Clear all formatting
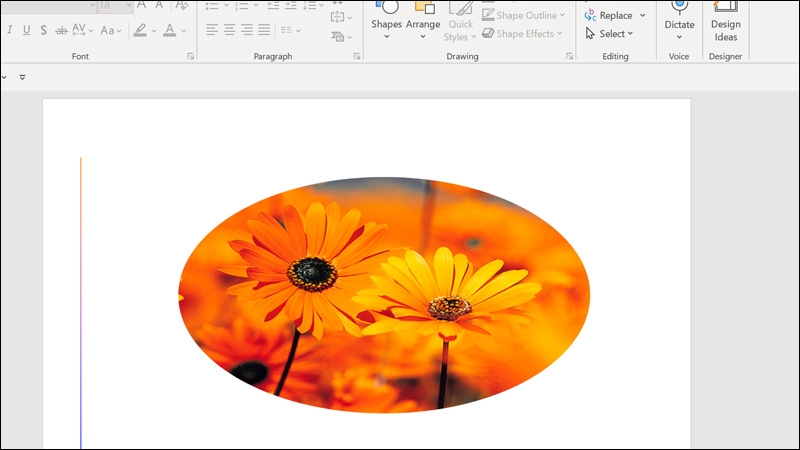The height and width of the screenshot is (450, 800). (181, 5)
